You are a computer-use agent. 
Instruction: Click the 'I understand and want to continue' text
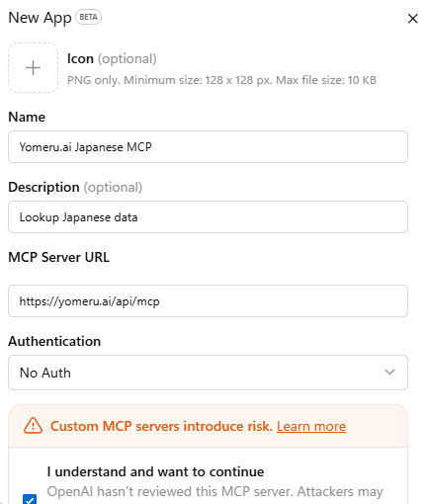155,471
